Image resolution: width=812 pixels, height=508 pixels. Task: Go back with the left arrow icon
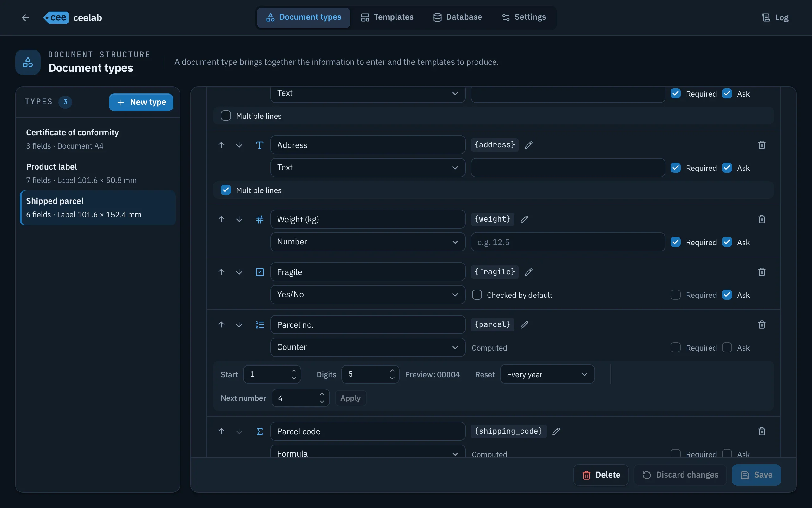25,17
